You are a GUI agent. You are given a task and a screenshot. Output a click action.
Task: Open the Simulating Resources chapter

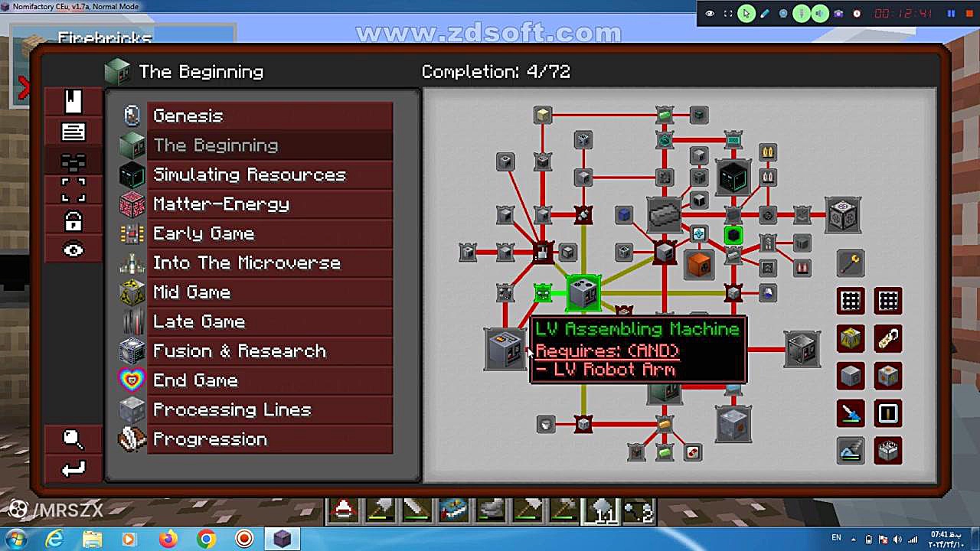point(269,174)
